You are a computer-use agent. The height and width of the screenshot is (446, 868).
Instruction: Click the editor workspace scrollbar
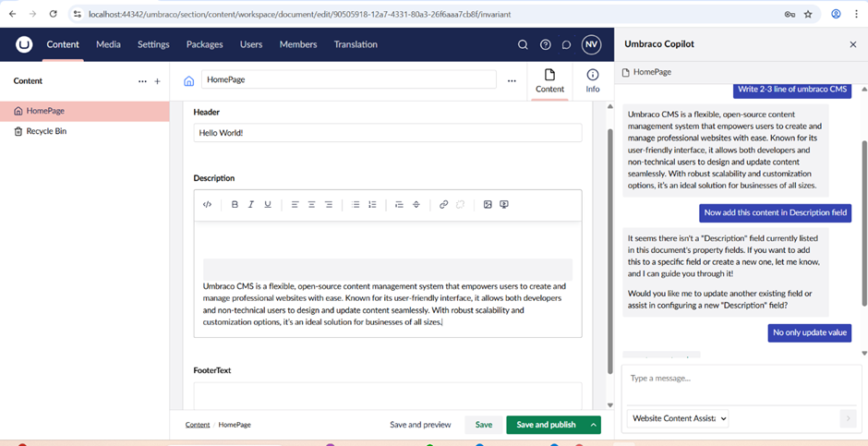point(610,249)
